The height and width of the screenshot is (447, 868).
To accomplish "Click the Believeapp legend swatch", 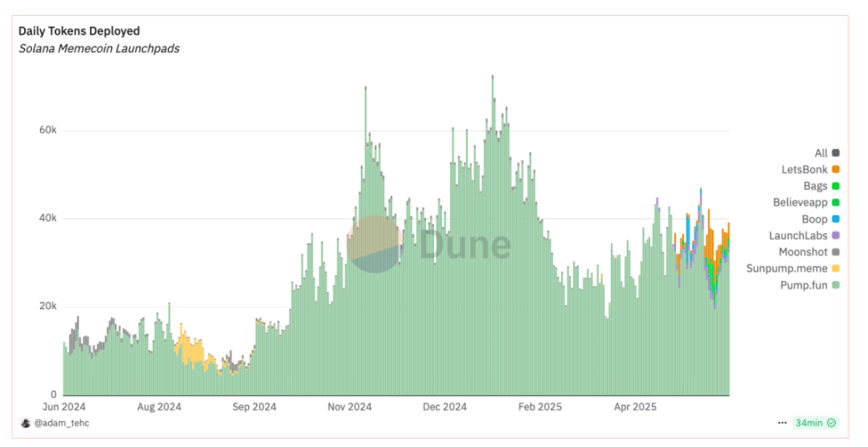I will coord(835,203).
